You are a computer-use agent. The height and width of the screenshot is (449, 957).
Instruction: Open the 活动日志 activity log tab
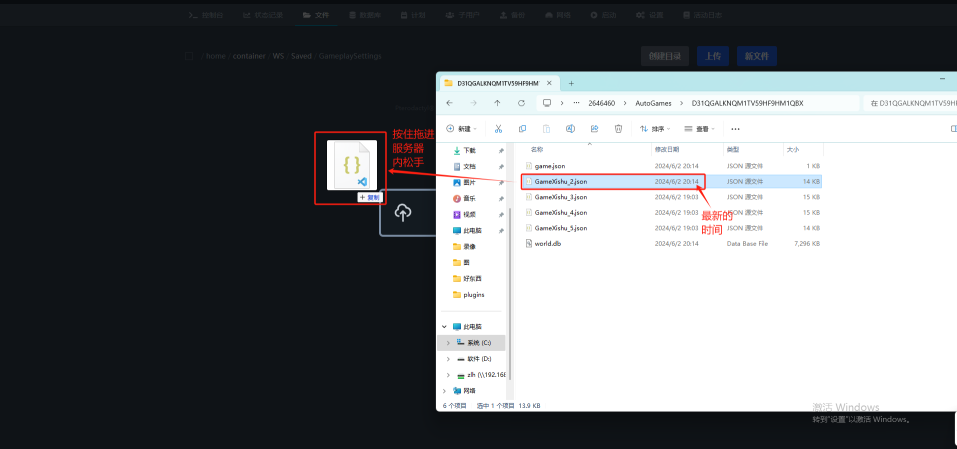(x=702, y=15)
